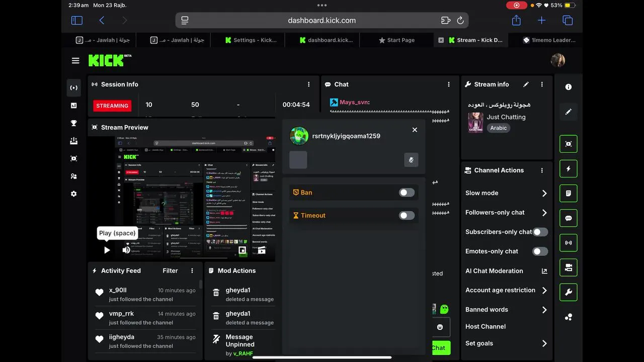Click the info icon in the right sidebar

569,87
